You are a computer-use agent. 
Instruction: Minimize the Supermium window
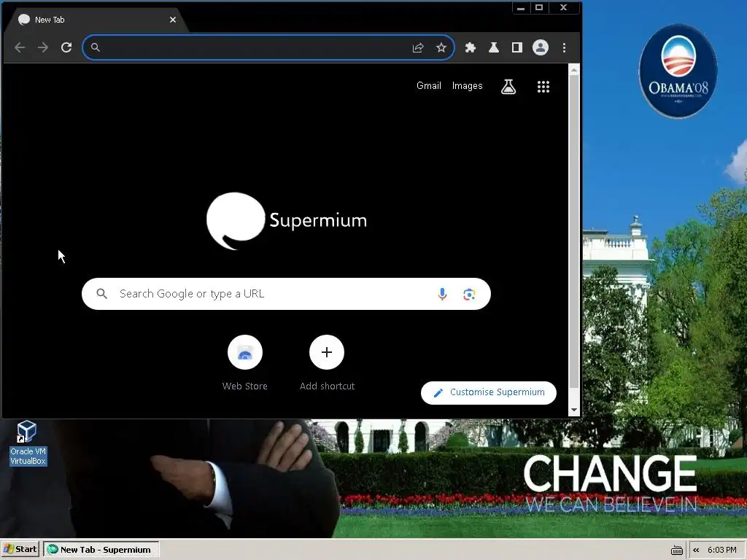tap(521, 7)
